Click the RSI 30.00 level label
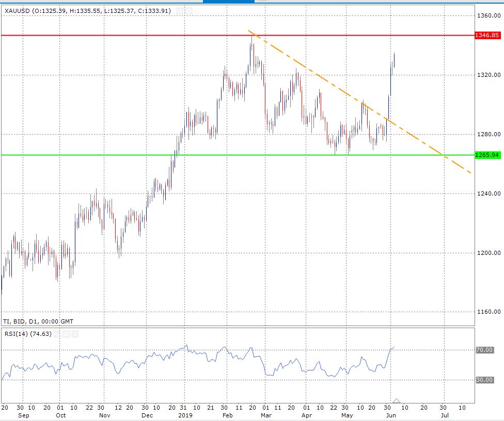 pyautogui.click(x=484, y=380)
